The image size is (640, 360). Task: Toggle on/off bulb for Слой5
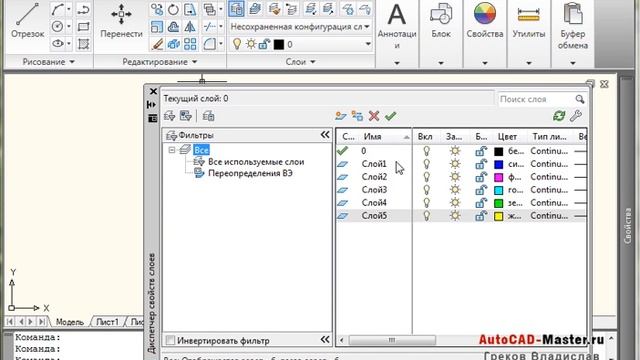(427, 216)
